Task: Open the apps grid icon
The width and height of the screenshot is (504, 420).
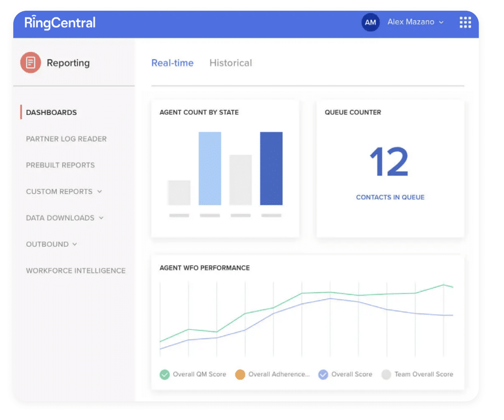Action: coord(465,22)
